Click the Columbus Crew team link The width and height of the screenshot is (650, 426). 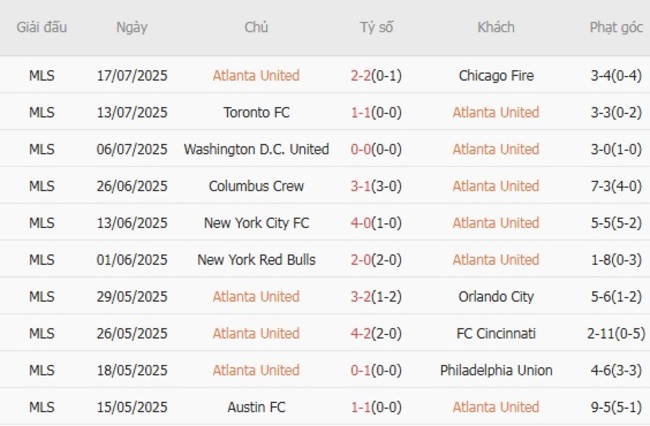256,186
